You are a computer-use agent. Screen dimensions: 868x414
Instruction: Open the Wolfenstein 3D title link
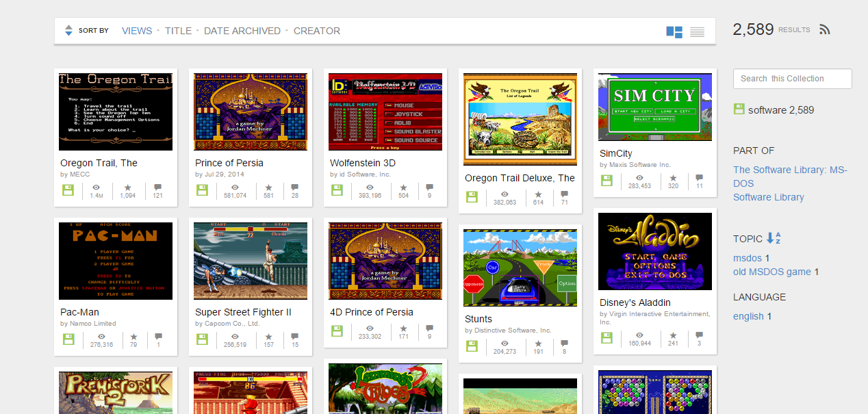(x=363, y=163)
